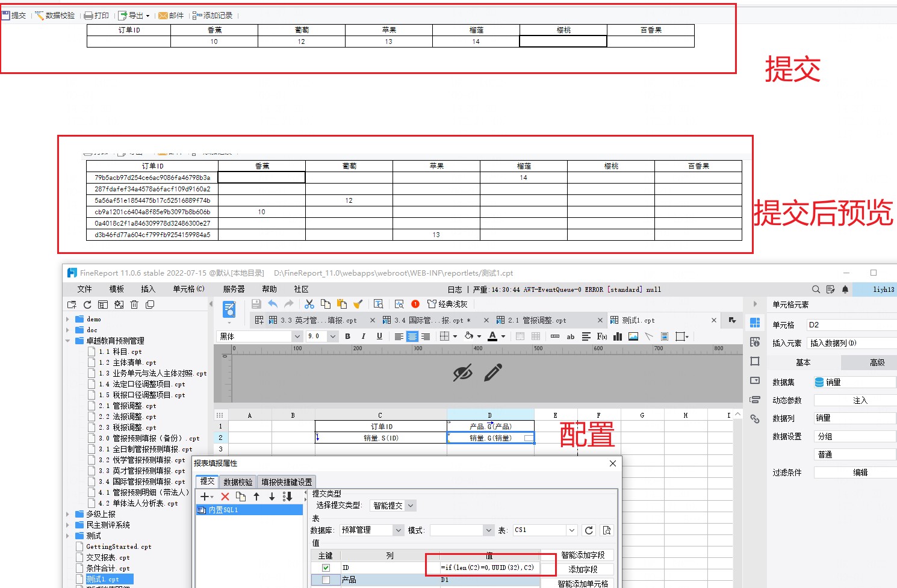Image resolution: width=897 pixels, height=588 pixels.
Task: Open the 模板 menu
Action: 116,289
